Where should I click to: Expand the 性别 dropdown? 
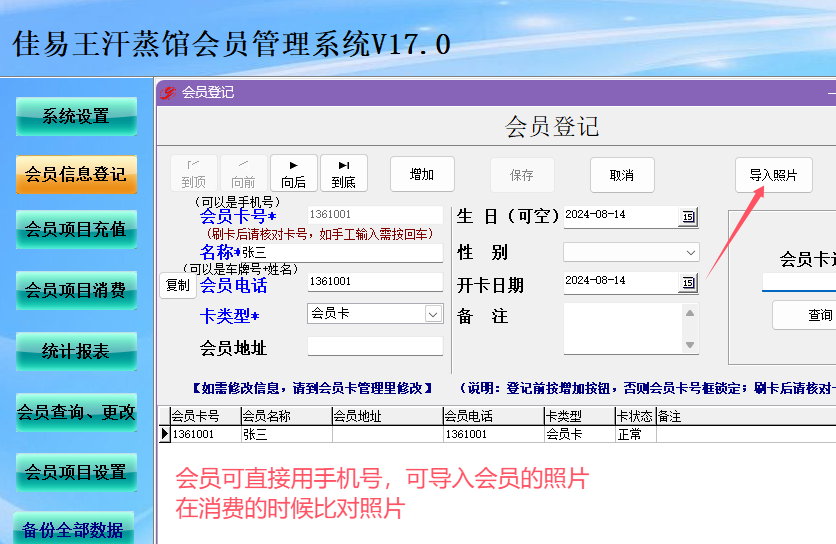(x=690, y=252)
